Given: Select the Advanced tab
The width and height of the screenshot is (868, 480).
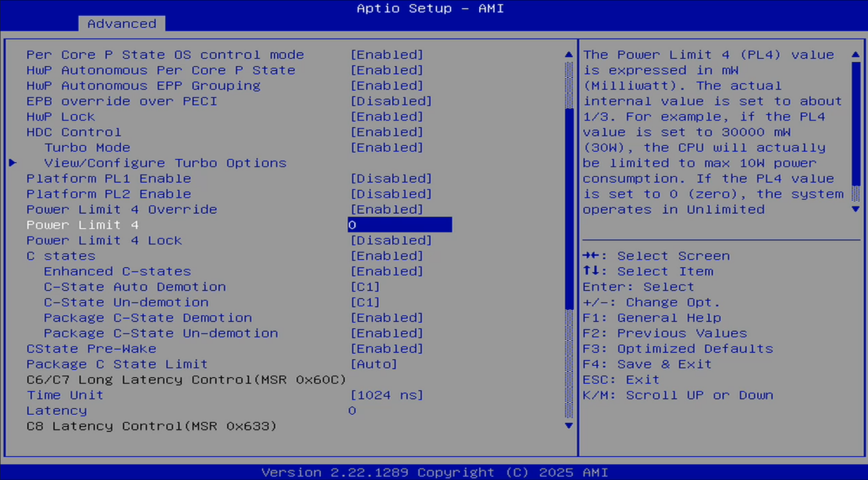Looking at the screenshot, I should pyautogui.click(x=122, y=23).
